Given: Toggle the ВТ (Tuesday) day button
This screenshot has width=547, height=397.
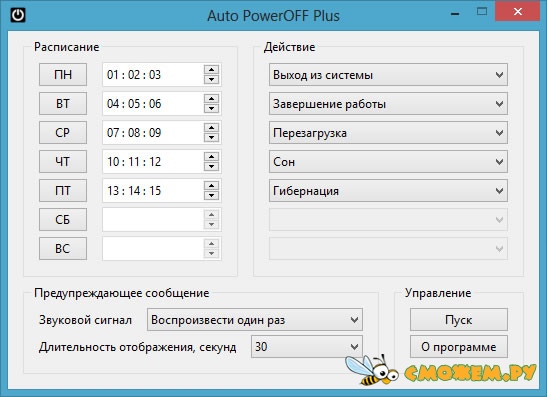Looking at the screenshot, I should point(63,103).
